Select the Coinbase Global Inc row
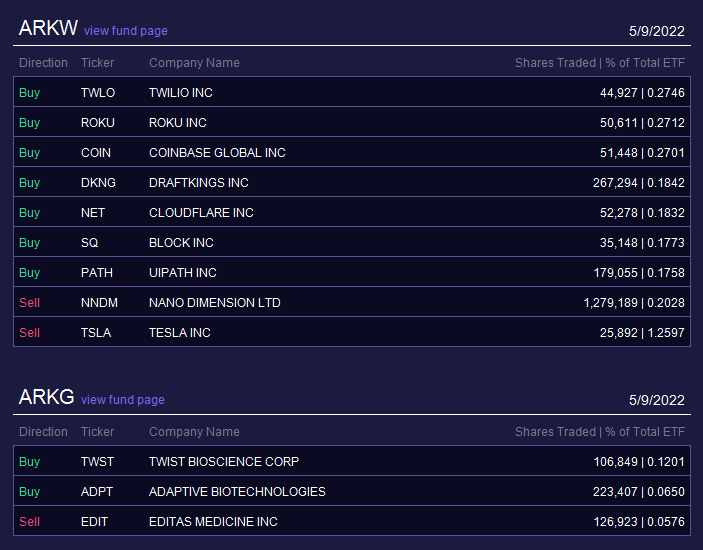Viewport: 703px width, 550px height. point(352,152)
